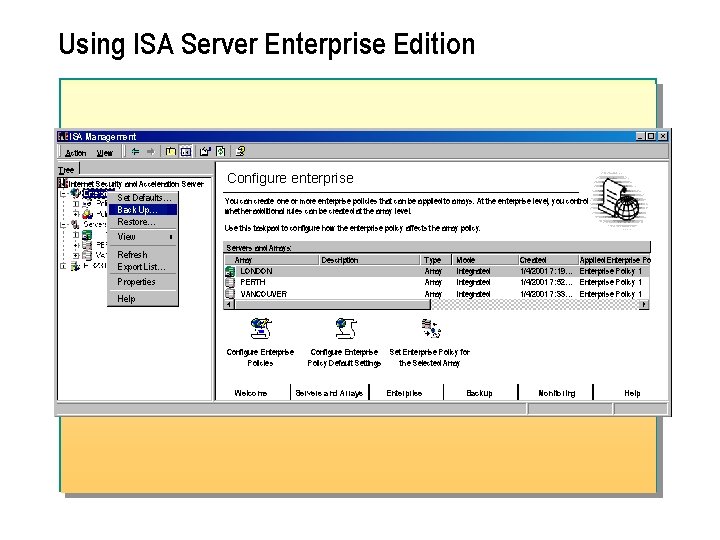
Task: Click the Enterprise globe icon in tree
Action: coord(75,193)
